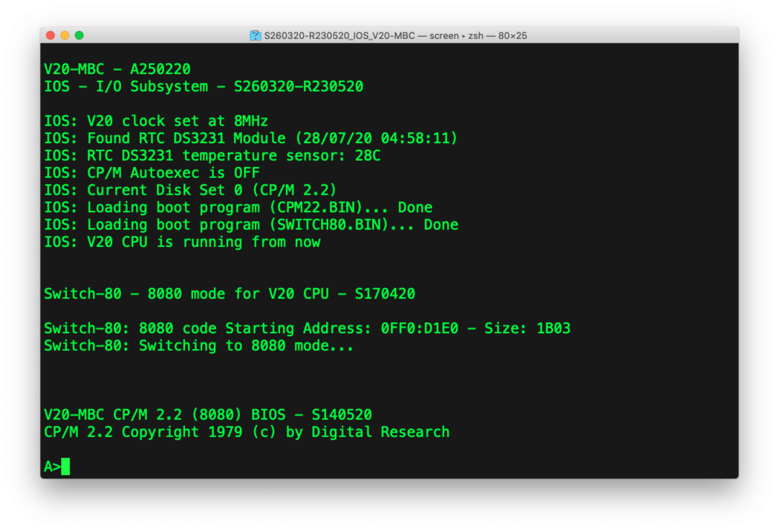The height and width of the screenshot is (532, 779).
Task: Click the green zoom window button
Action: [79, 35]
